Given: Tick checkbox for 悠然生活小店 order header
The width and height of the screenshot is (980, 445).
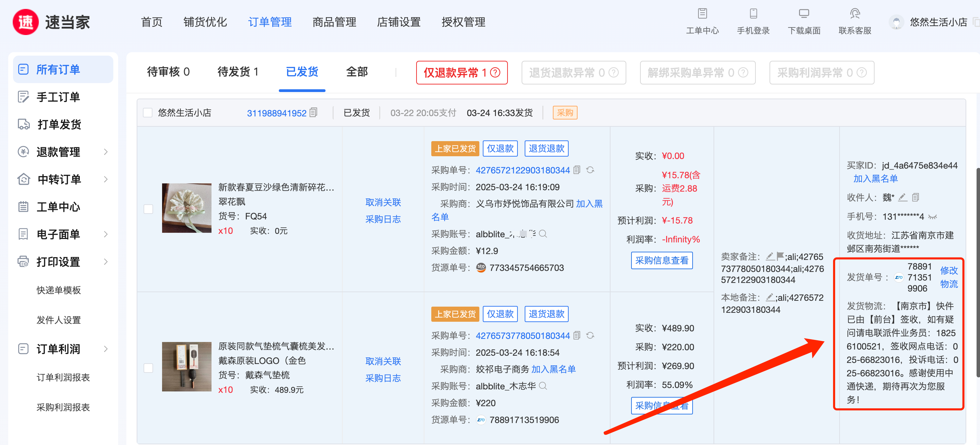Looking at the screenshot, I should click(148, 113).
